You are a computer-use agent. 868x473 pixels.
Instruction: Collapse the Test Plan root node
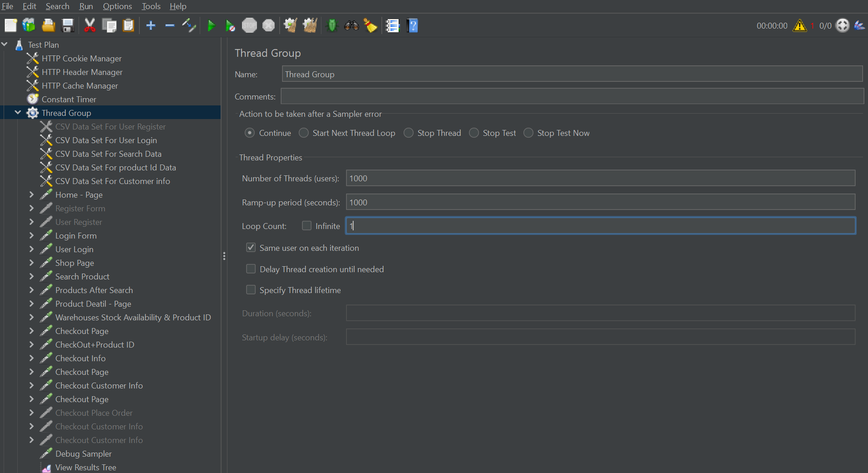pyautogui.click(x=5, y=45)
